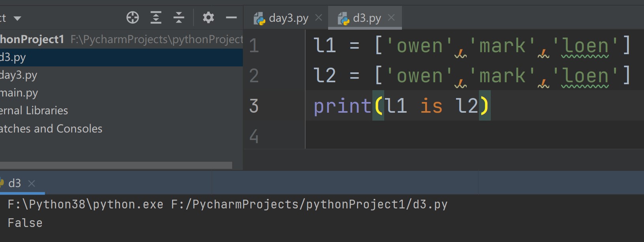Click the Python file icon on d3.py tab
Image resolution: width=644 pixels, height=242 pixels.
pos(343,19)
